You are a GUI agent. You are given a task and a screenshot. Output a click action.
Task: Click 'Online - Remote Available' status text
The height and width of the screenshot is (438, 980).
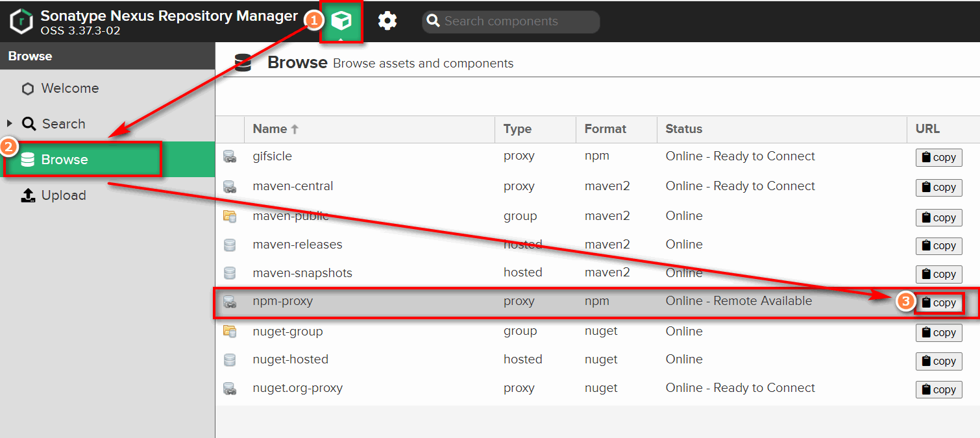point(739,300)
